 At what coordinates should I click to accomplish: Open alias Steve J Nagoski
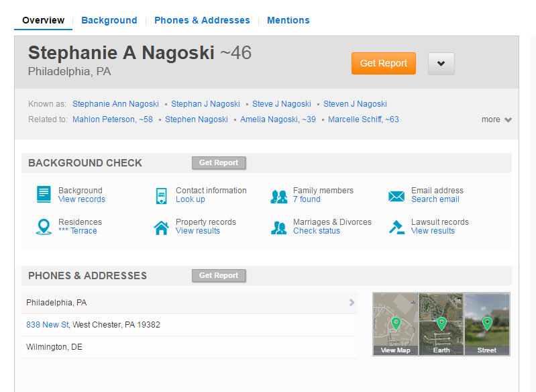pos(282,104)
